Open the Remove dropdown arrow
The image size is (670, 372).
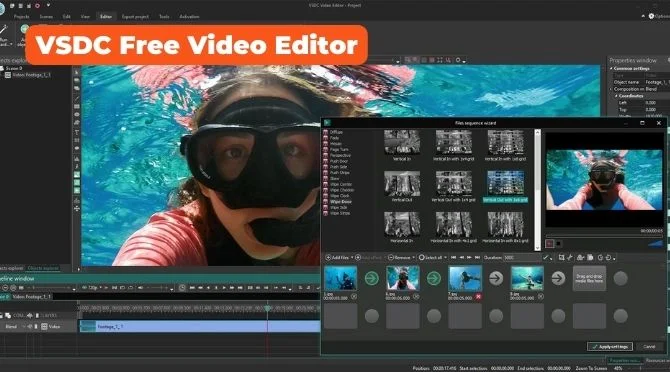point(414,258)
